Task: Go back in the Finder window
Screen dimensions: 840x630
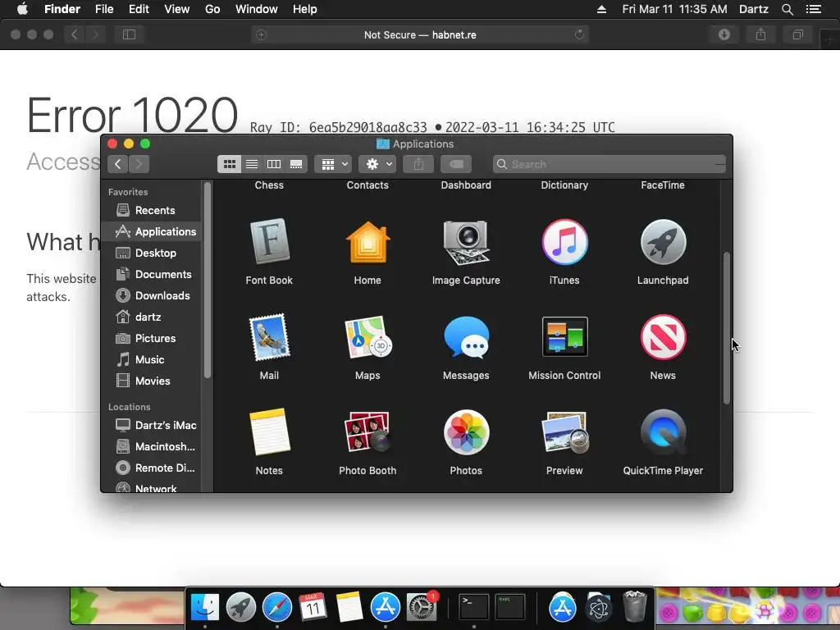Action: coord(118,164)
